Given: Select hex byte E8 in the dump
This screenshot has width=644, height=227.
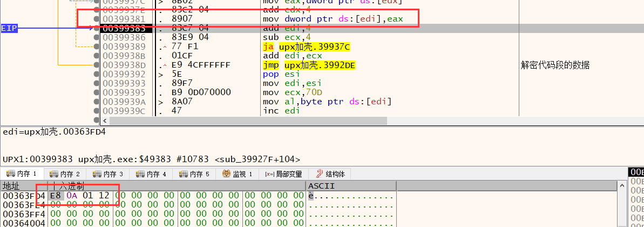Looking at the screenshot, I should [x=56, y=196].
